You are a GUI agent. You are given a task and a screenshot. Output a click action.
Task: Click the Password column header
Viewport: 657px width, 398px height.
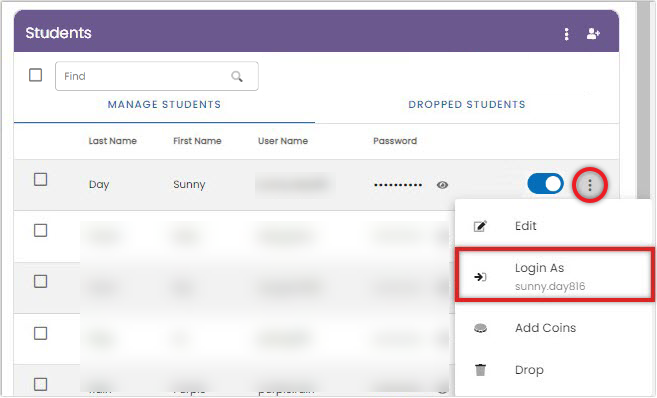pyautogui.click(x=395, y=141)
